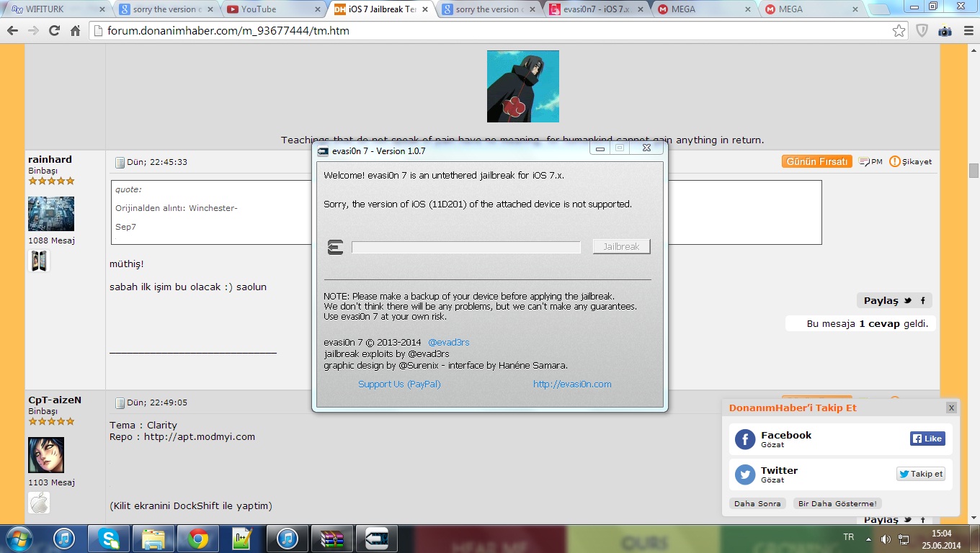Viewport: 980px width, 553px height.
Task: Go back in the Chrome browser
Action: click(x=12, y=31)
